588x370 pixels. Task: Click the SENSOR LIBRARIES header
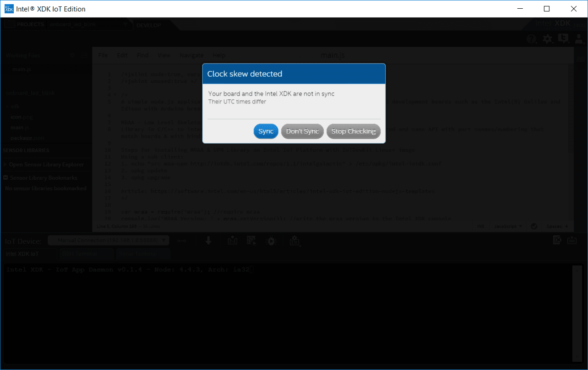tap(26, 150)
